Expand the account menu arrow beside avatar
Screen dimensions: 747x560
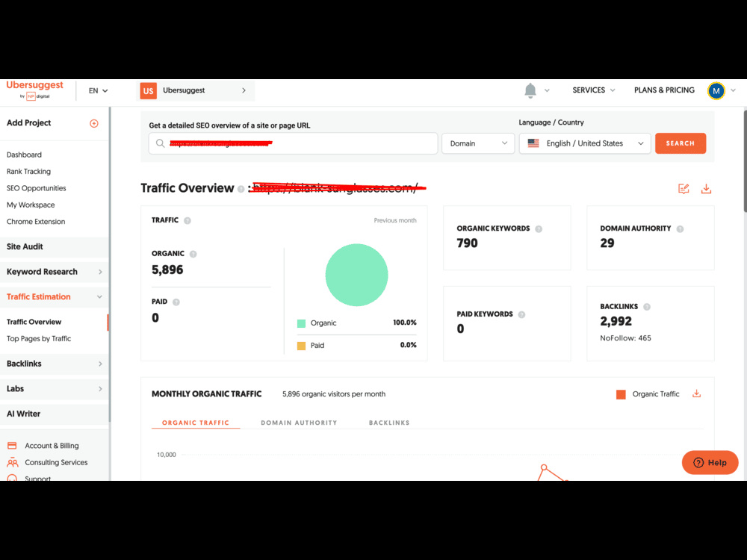point(734,90)
